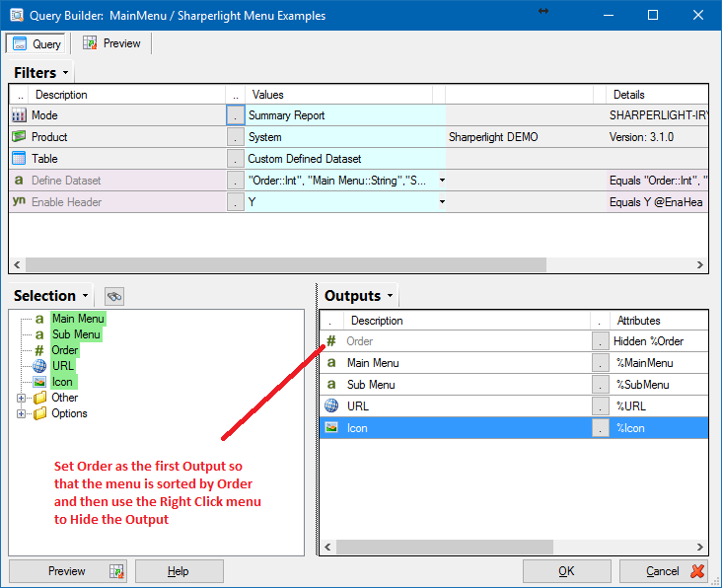Viewport: 722px width, 588px height.
Task: Click the 'a' icon of Sub Menu output row
Action: click(331, 384)
